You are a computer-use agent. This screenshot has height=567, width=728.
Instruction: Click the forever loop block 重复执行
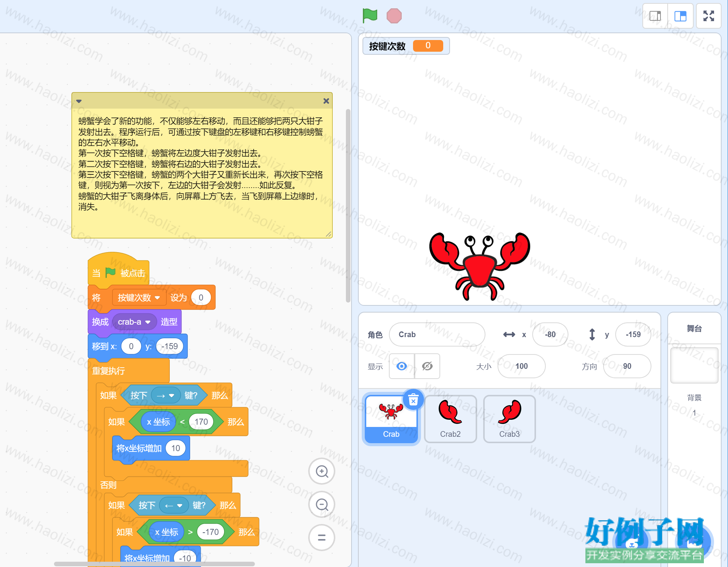(x=109, y=371)
